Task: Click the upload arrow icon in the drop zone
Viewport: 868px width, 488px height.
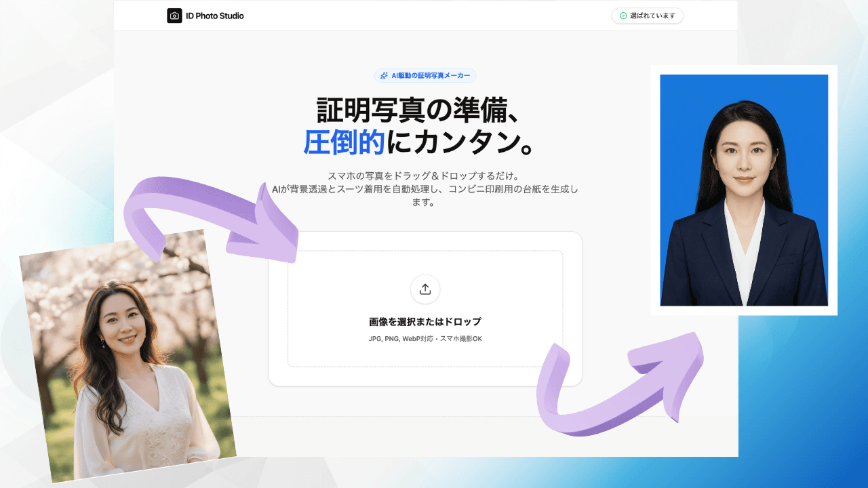Action: pyautogui.click(x=425, y=289)
